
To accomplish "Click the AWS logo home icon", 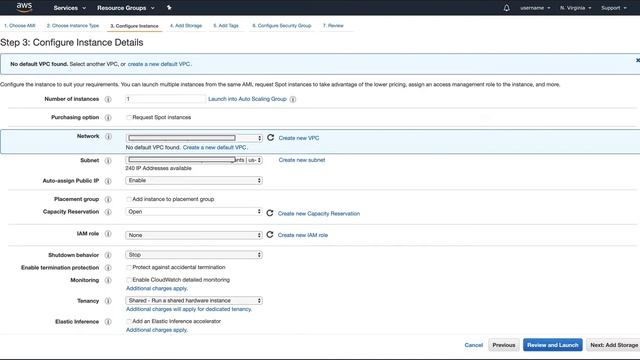I will coord(24,7).
